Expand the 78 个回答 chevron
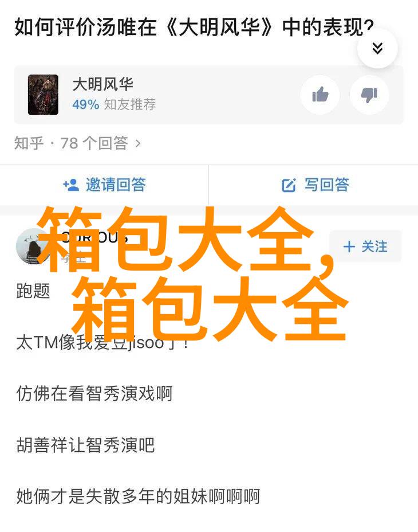This screenshot has height=532, width=418. pyautogui.click(x=138, y=143)
